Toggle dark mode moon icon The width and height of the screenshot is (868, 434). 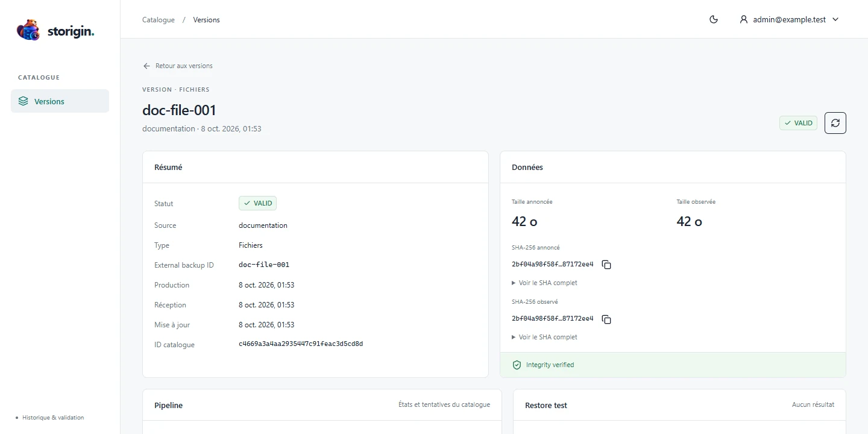[714, 19]
